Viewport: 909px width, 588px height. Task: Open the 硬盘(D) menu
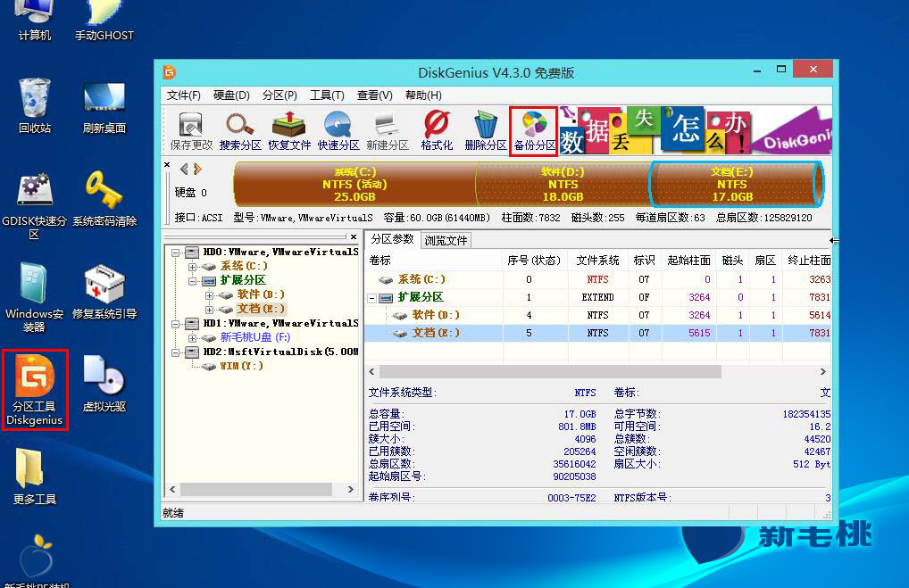231,95
